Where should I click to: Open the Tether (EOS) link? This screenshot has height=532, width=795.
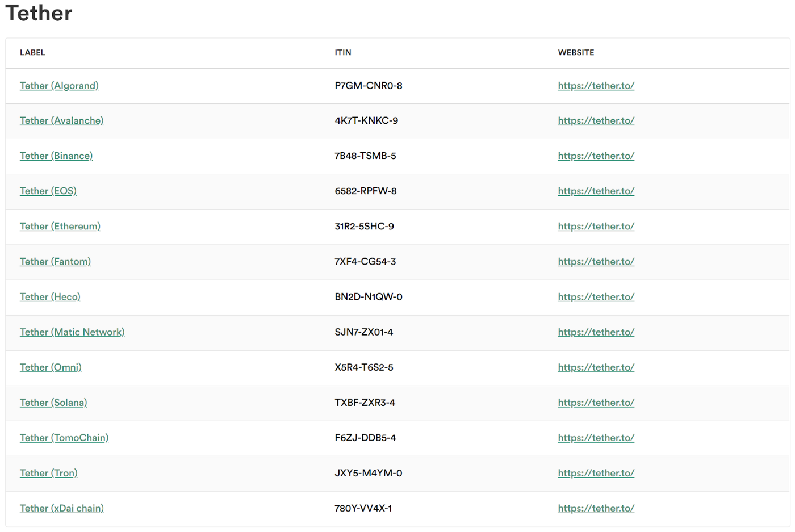(x=48, y=191)
